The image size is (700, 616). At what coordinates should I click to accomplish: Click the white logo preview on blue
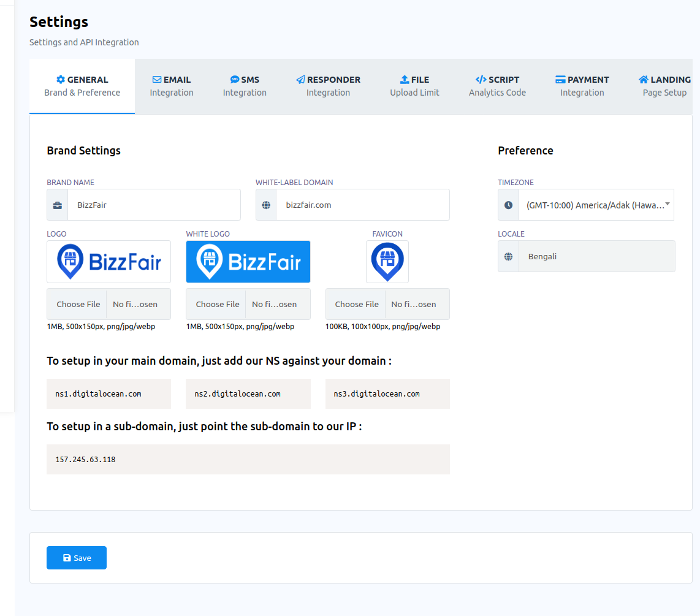[x=248, y=262]
